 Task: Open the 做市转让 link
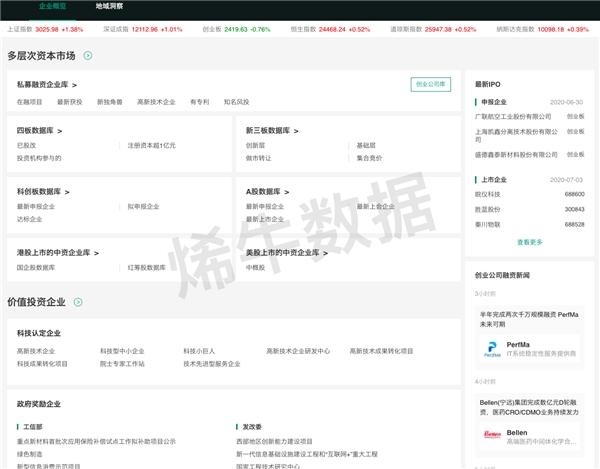pos(258,158)
